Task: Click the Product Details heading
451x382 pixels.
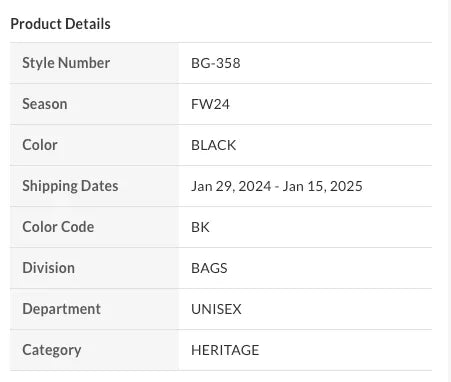Action: (x=60, y=24)
